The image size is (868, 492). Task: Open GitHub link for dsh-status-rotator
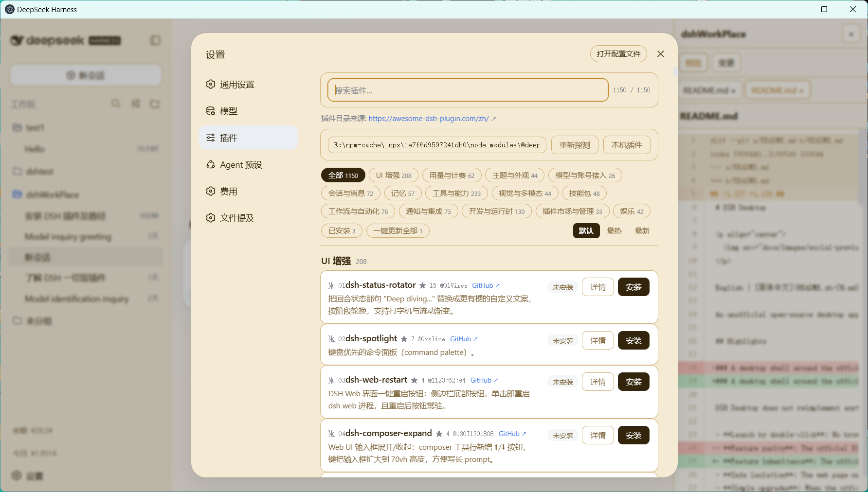[486, 286]
